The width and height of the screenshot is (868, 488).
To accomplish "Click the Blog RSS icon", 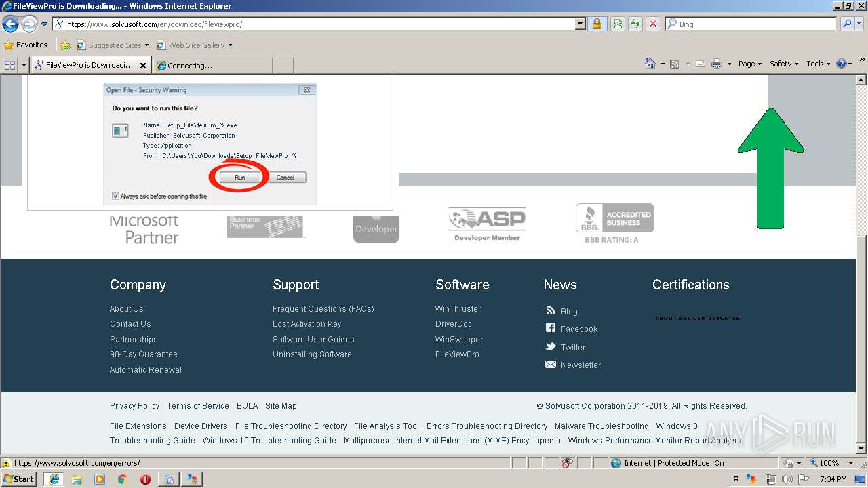I will pos(551,310).
